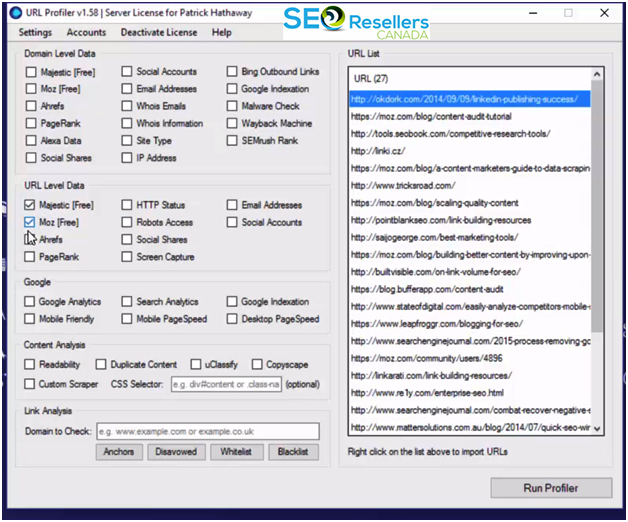Check the Site Type option
The image size is (628, 522).
click(x=127, y=140)
